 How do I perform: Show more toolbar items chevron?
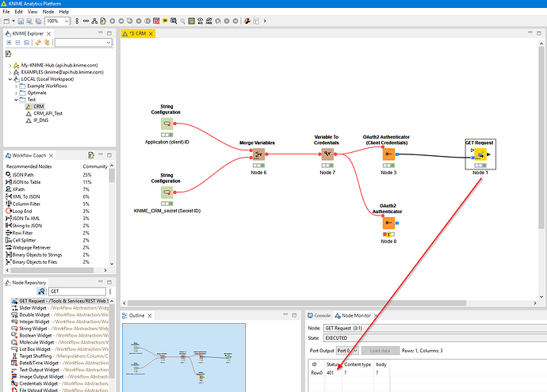(265, 21)
